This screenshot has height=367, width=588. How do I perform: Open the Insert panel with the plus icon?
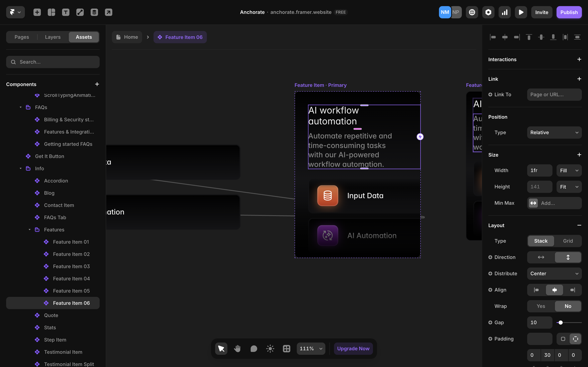click(x=37, y=12)
